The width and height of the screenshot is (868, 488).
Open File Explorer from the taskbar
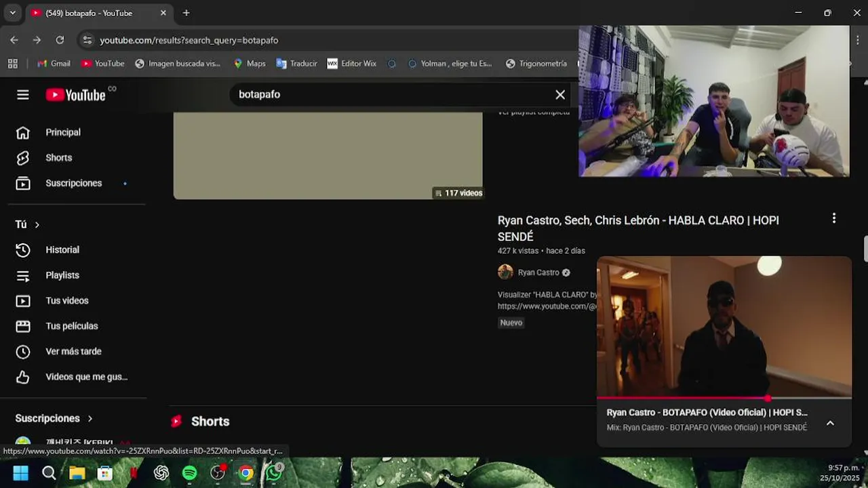click(77, 473)
